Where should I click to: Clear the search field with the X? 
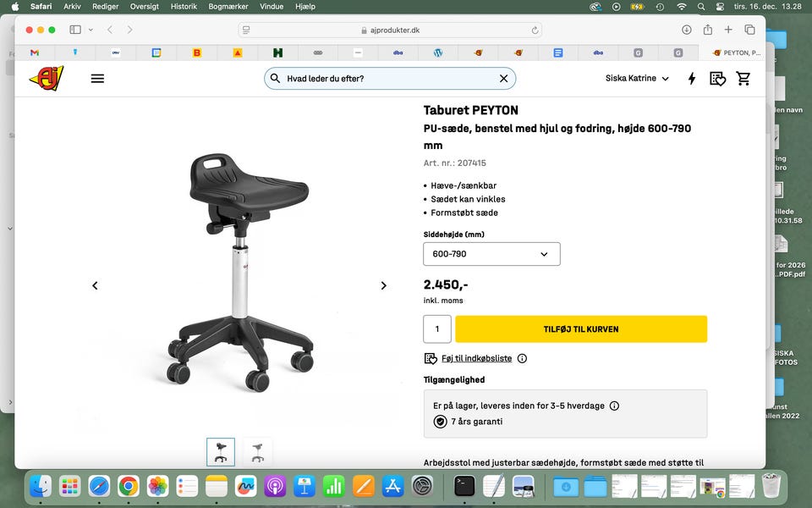pyautogui.click(x=503, y=78)
